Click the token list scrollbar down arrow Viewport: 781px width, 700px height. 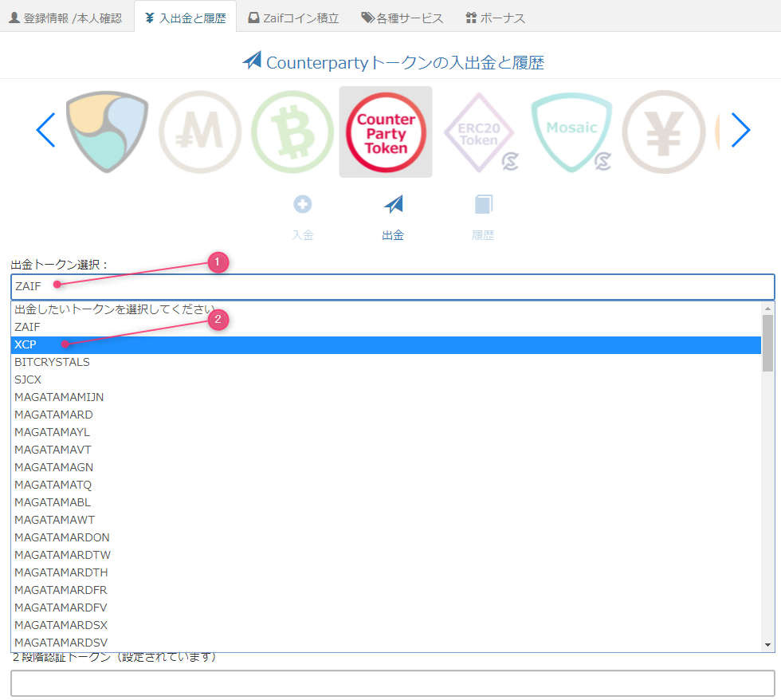(x=767, y=645)
